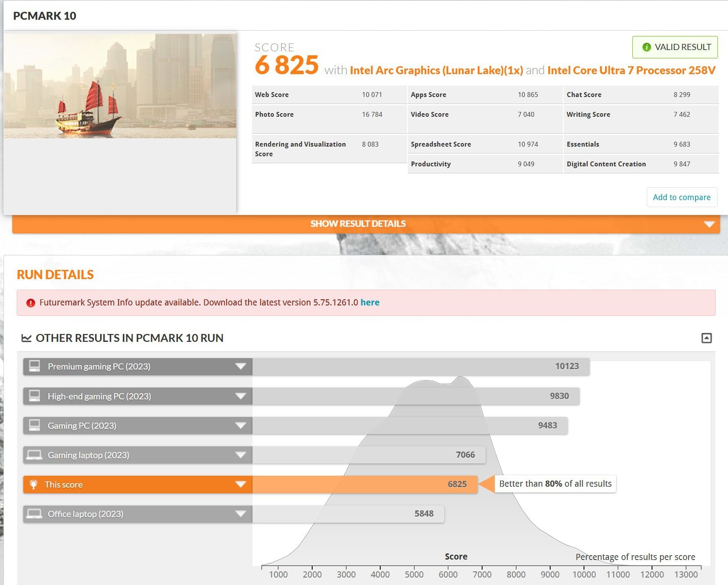Image resolution: width=728 pixels, height=585 pixels.
Task: Click the orange 6825 score bar
Action: click(364, 485)
